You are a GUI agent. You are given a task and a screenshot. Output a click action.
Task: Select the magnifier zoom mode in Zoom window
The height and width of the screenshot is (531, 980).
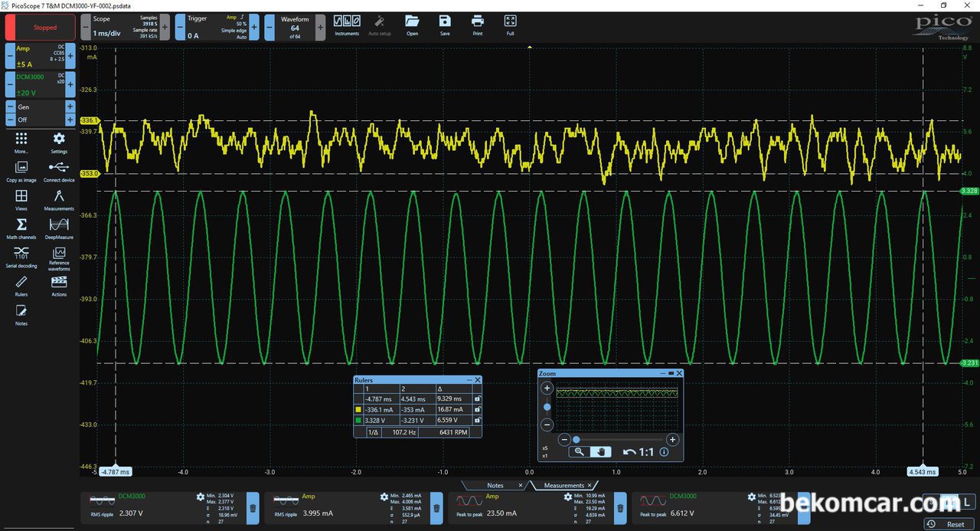pyautogui.click(x=580, y=452)
